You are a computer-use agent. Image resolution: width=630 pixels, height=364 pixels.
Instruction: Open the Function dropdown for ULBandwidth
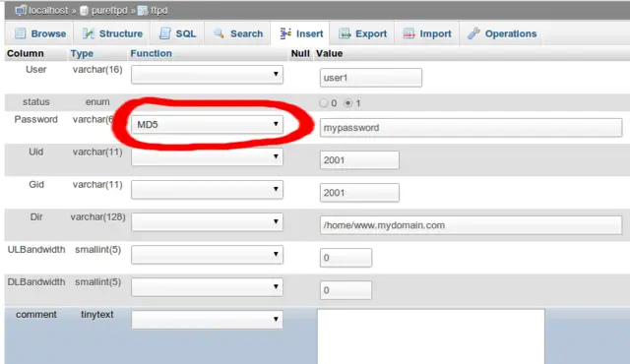coord(207,254)
